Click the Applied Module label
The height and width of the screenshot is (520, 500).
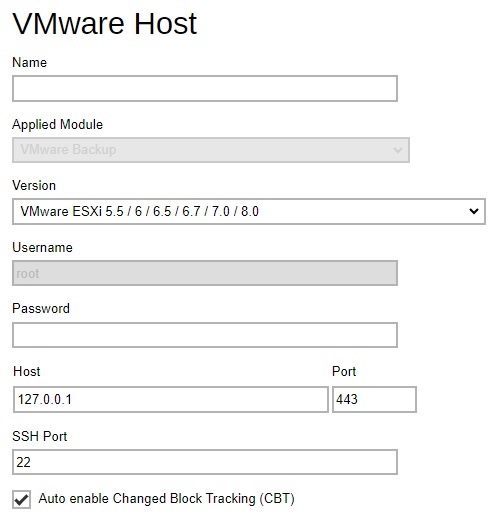(58, 125)
